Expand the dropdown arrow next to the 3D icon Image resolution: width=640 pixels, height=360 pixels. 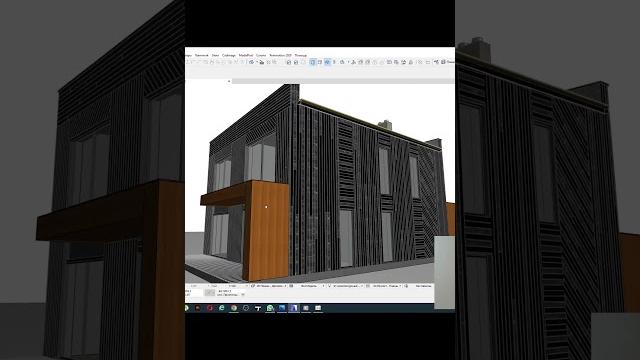click(x=257, y=62)
